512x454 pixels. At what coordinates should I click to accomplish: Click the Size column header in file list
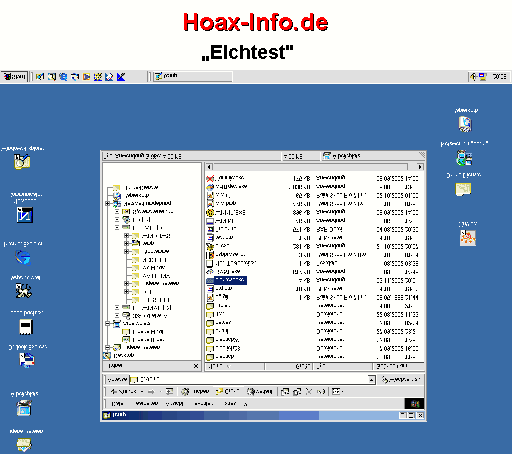[288, 366]
